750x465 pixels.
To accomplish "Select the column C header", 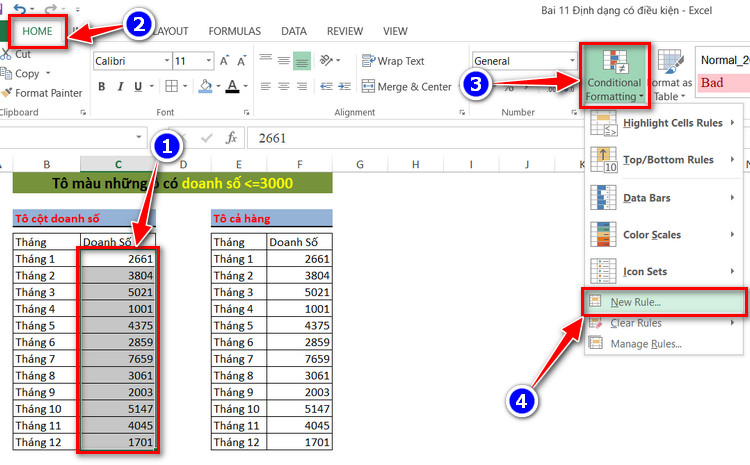I will click(118, 164).
